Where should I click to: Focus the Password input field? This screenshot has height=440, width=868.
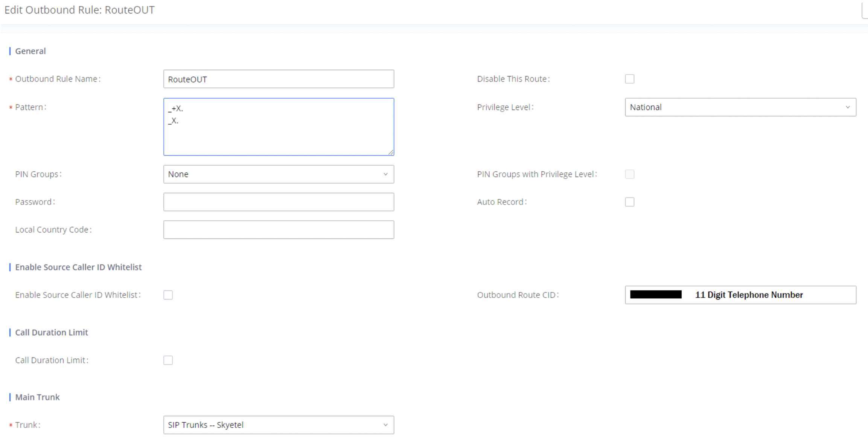tap(279, 202)
